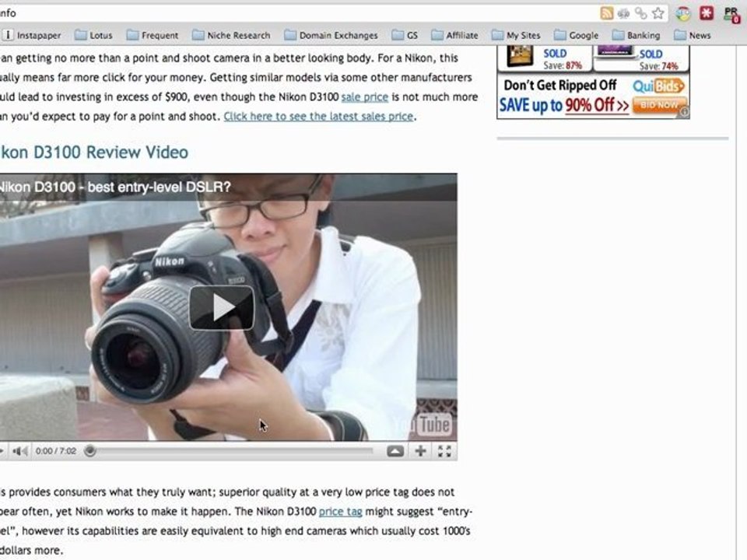Click the 'Don't Get Ripped Off' ad headline

560,86
